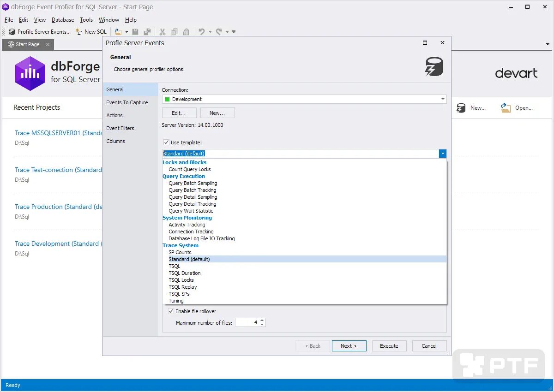Click the Edit... connection button
The width and height of the screenshot is (554, 392).
tap(179, 113)
